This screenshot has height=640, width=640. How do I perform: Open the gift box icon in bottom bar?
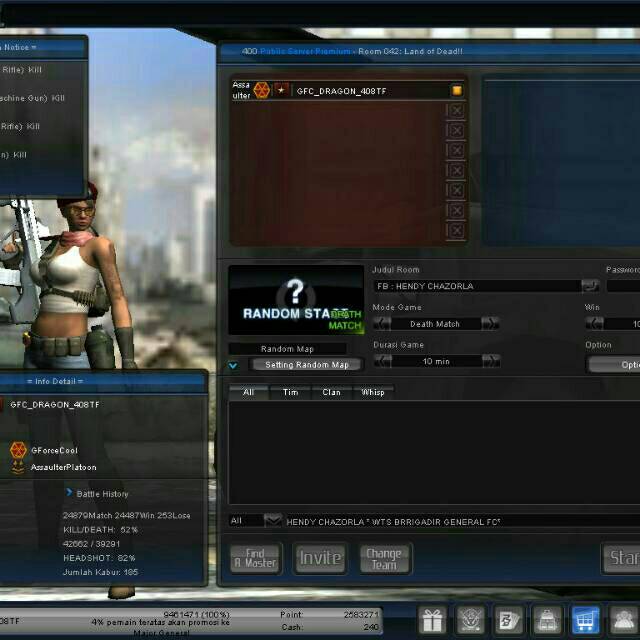pos(432,620)
